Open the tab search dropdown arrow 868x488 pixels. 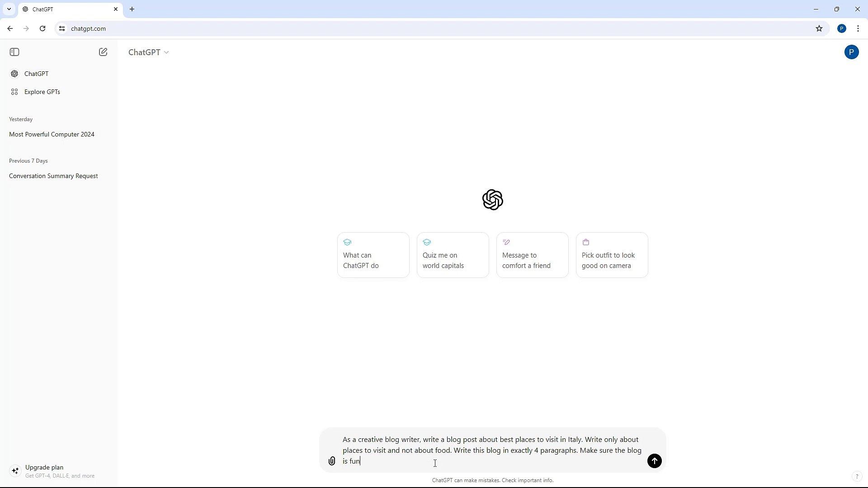click(x=9, y=9)
